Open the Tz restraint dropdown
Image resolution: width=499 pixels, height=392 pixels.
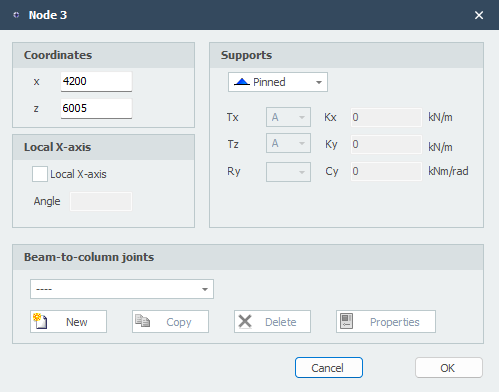288,143
